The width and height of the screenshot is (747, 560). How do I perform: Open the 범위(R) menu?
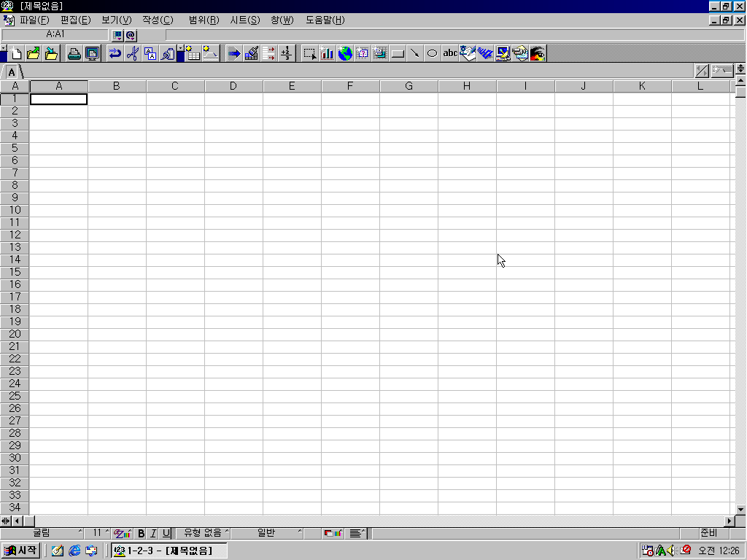(x=204, y=20)
